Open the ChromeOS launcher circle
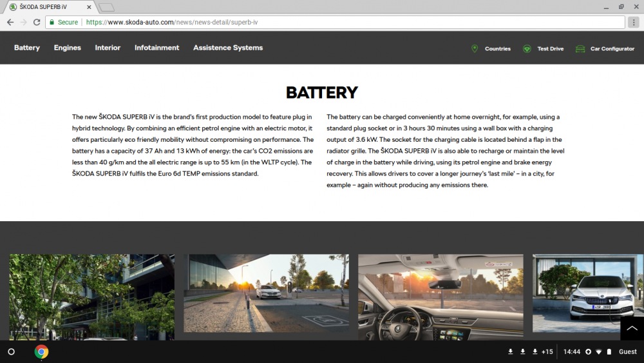 click(12, 351)
